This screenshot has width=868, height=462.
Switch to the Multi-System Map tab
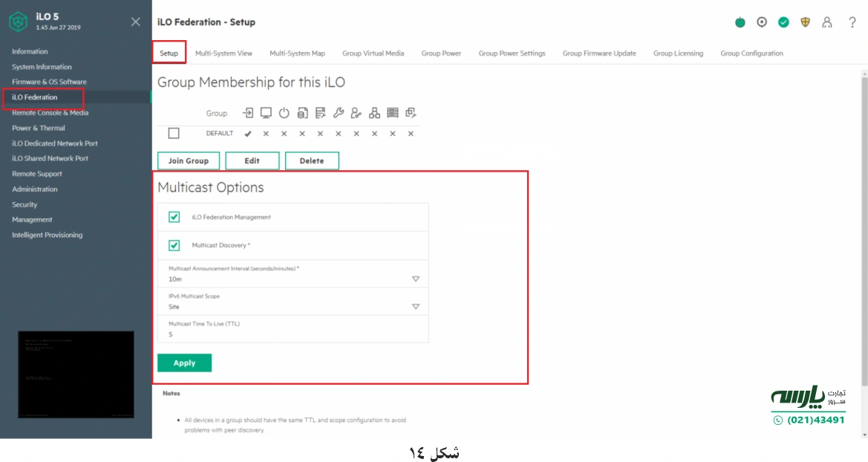coord(297,53)
